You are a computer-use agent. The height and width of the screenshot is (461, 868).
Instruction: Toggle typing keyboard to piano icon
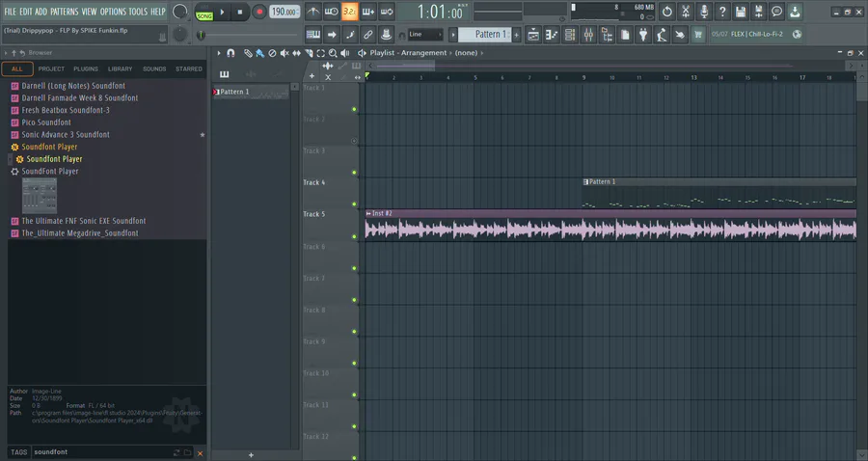312,35
